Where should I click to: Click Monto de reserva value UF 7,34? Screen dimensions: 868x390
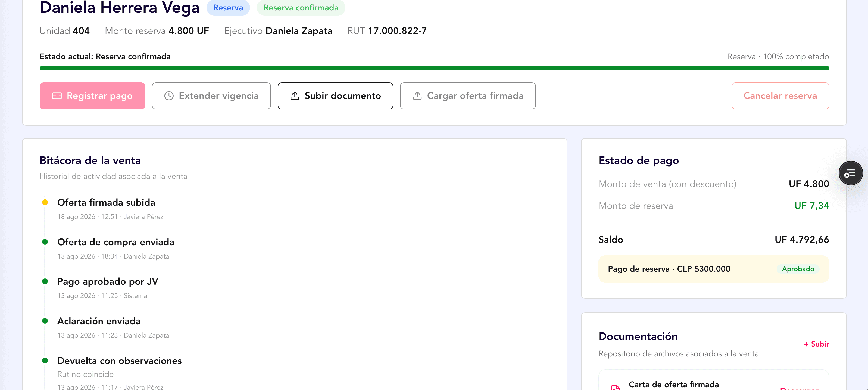pos(811,205)
